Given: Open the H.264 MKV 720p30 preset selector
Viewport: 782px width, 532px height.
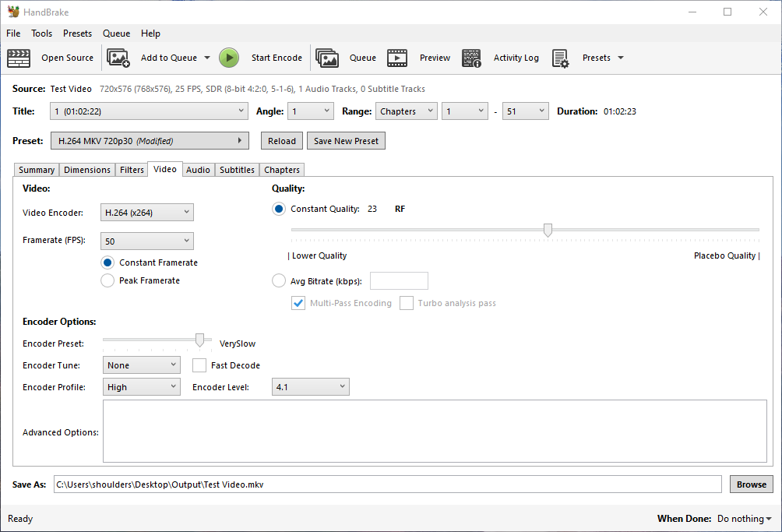Looking at the screenshot, I should click(x=150, y=141).
